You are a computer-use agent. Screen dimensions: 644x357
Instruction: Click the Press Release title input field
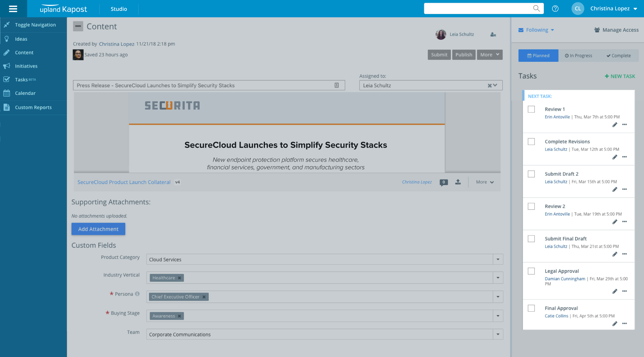tap(209, 85)
